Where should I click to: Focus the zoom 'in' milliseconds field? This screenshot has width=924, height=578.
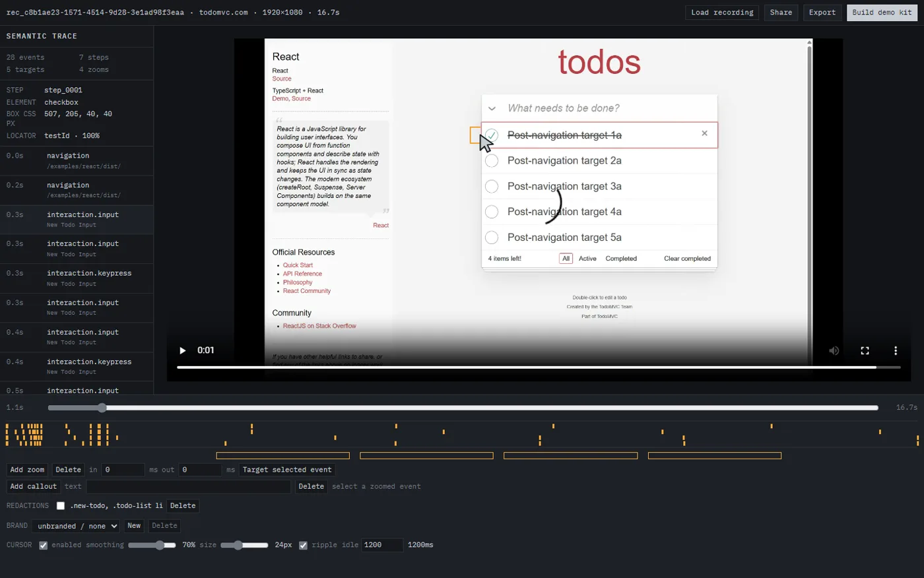point(122,470)
